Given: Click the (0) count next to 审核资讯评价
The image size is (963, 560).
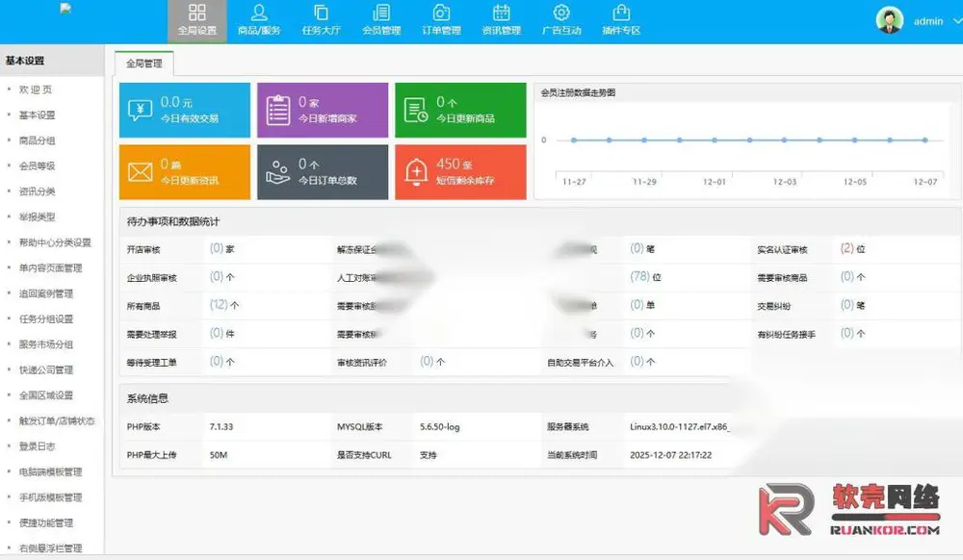Looking at the screenshot, I should [x=427, y=362].
